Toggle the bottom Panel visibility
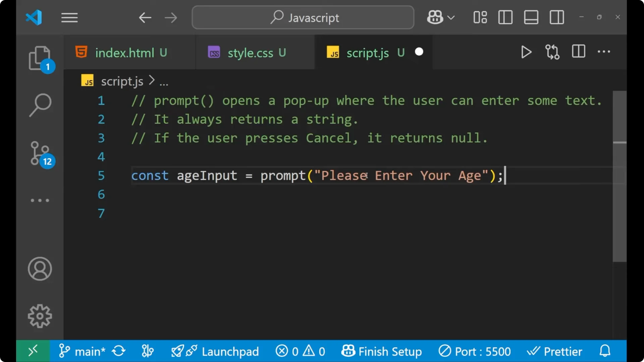Screen dimensions: 644x362 (x=531, y=17)
